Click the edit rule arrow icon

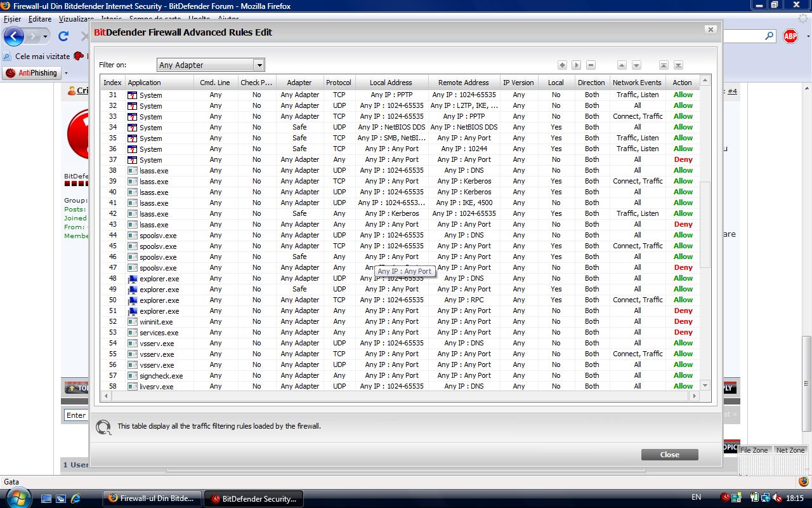[577, 65]
